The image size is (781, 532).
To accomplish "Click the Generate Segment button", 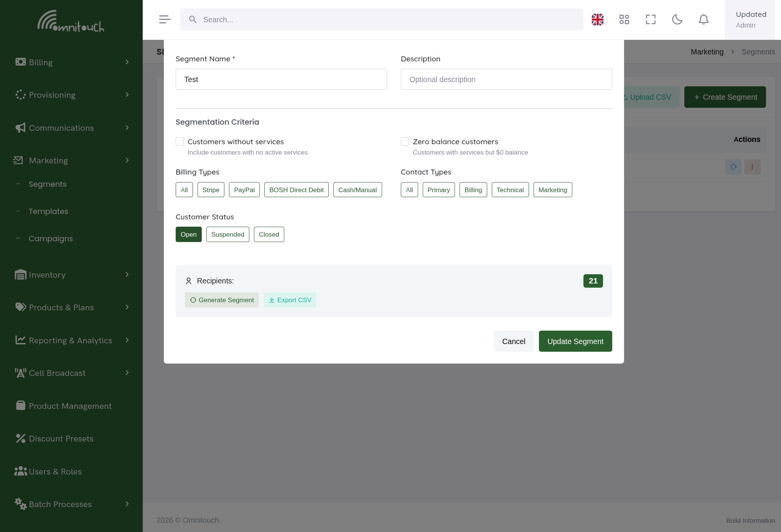I will coord(222,300).
